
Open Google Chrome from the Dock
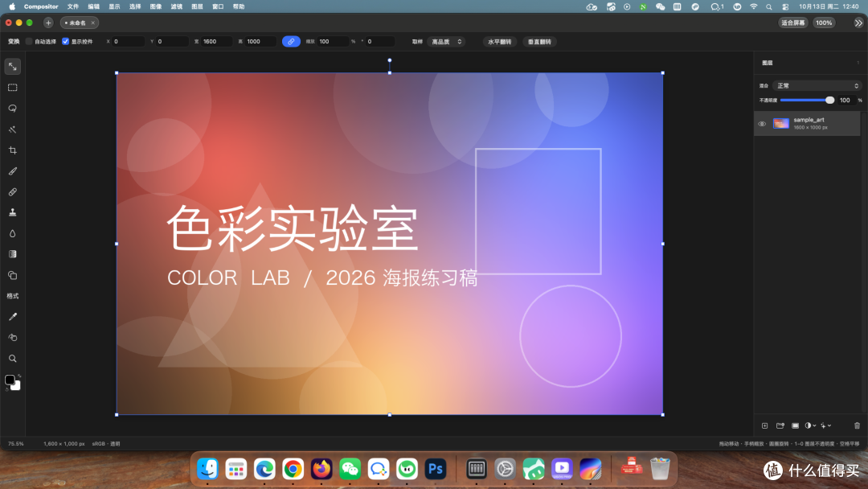[293, 469]
